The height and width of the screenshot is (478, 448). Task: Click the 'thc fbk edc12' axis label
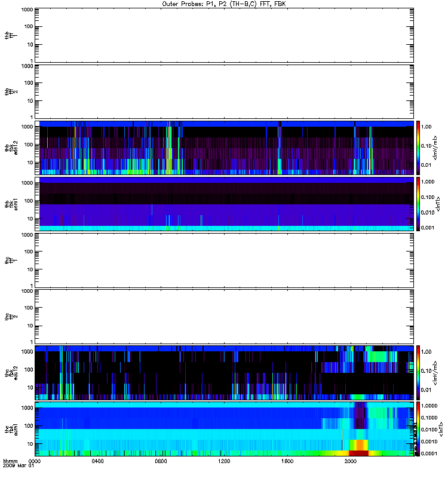click(x=11, y=373)
